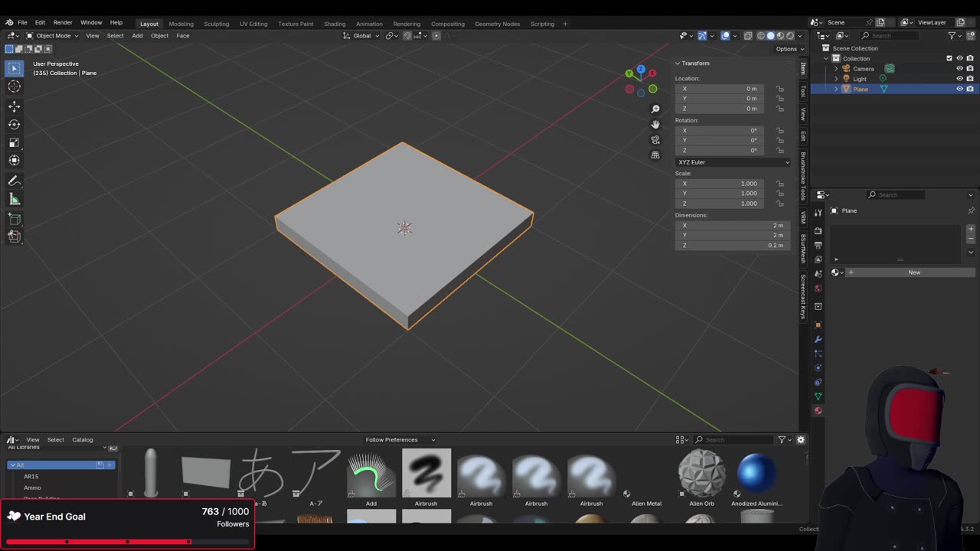
Task: Select the Measure tool
Action: click(14, 199)
